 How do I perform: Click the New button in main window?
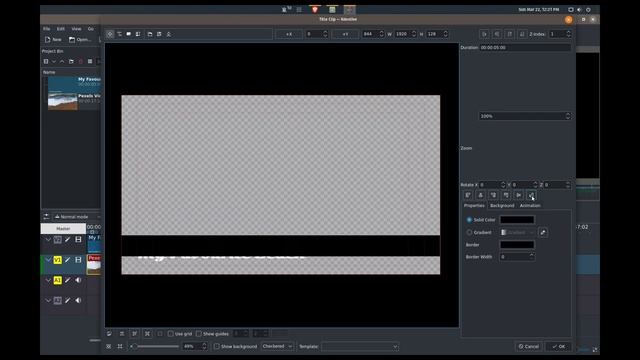pos(53,40)
